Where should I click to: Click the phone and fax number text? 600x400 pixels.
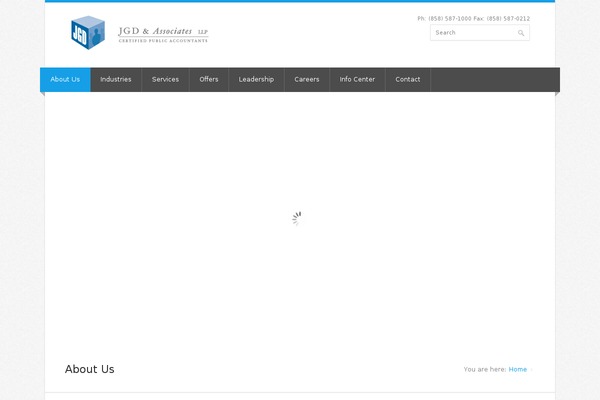(x=474, y=18)
